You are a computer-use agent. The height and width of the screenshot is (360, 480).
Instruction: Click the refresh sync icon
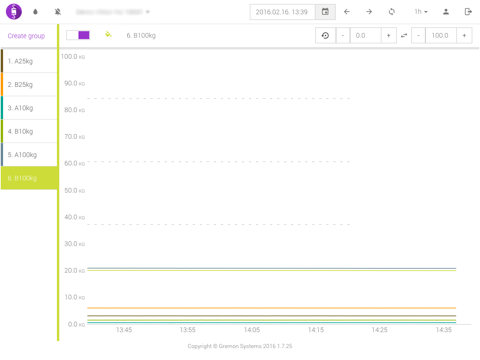pyautogui.click(x=392, y=12)
